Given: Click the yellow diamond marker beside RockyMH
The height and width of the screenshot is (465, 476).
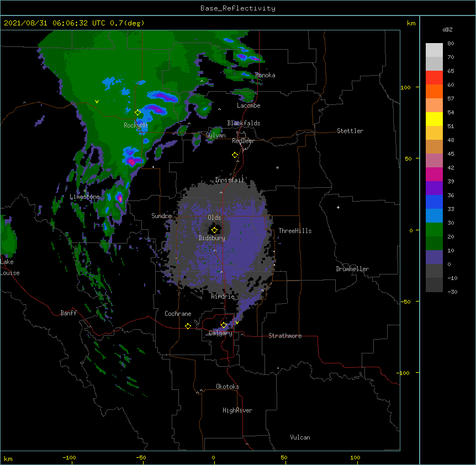Looking at the screenshot, I should 137,113.
